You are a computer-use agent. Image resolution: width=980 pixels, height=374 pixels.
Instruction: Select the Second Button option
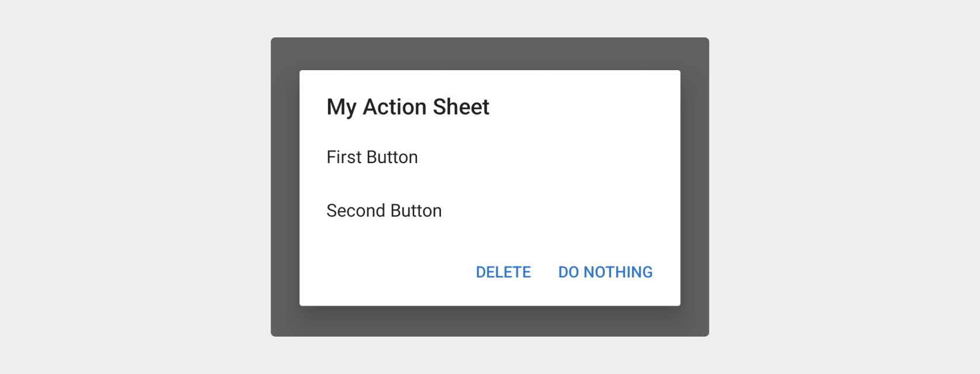coord(384,210)
